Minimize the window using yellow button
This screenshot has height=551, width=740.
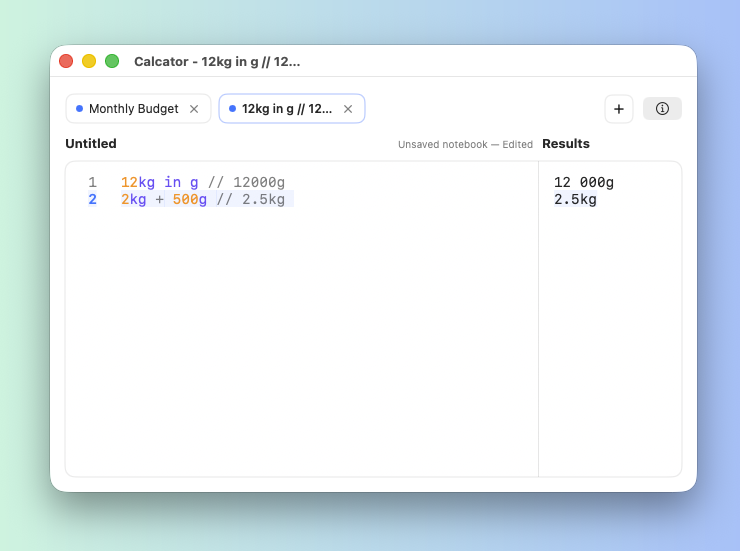click(x=89, y=61)
